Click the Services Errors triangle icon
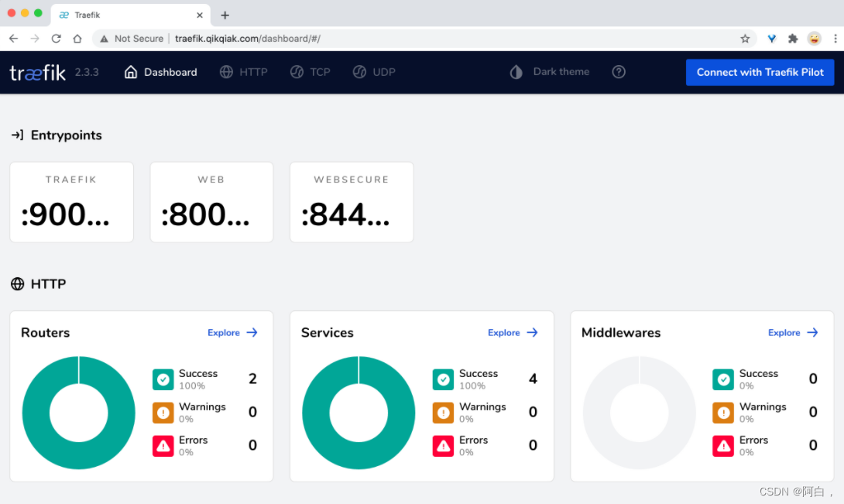The height and width of the screenshot is (504, 844). 443,446
